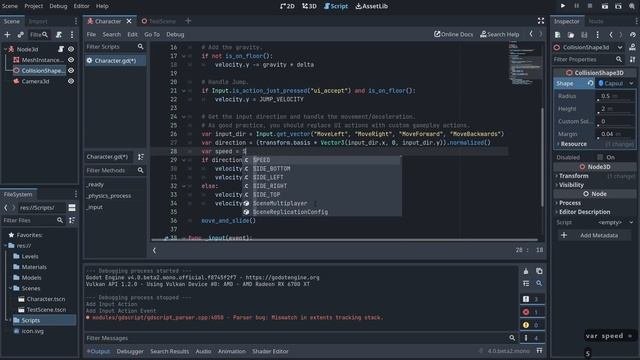Open the Project menu
The width and height of the screenshot is (640, 360).
click(x=33, y=6)
